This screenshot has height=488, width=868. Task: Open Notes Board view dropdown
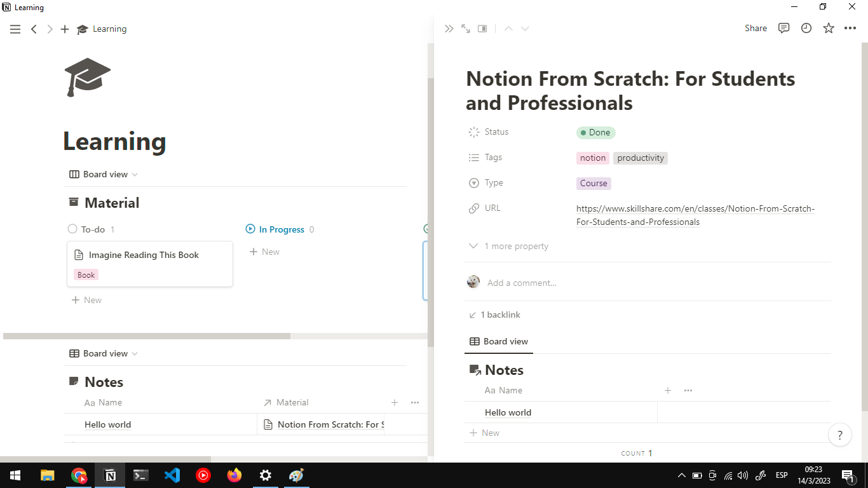click(x=104, y=354)
